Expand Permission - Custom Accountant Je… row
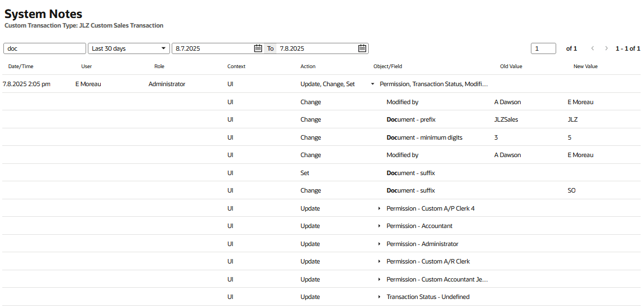Viewport: 644px width, 308px height. tap(379, 279)
